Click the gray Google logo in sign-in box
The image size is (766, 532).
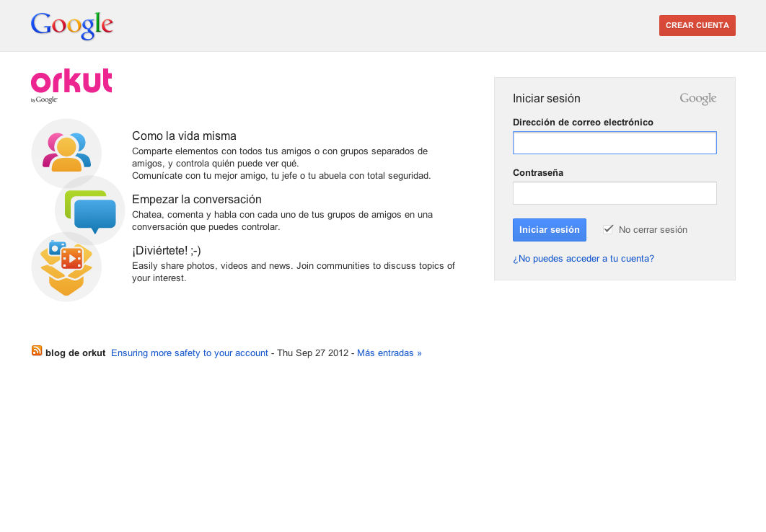[x=697, y=99]
